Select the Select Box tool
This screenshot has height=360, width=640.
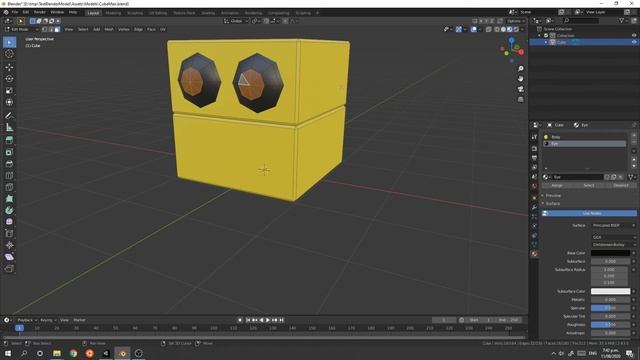[9, 42]
